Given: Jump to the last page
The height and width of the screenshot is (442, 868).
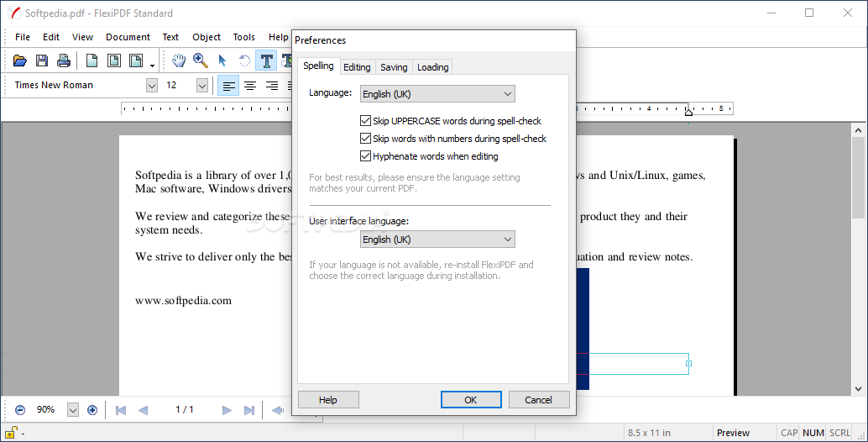Looking at the screenshot, I should click(249, 410).
